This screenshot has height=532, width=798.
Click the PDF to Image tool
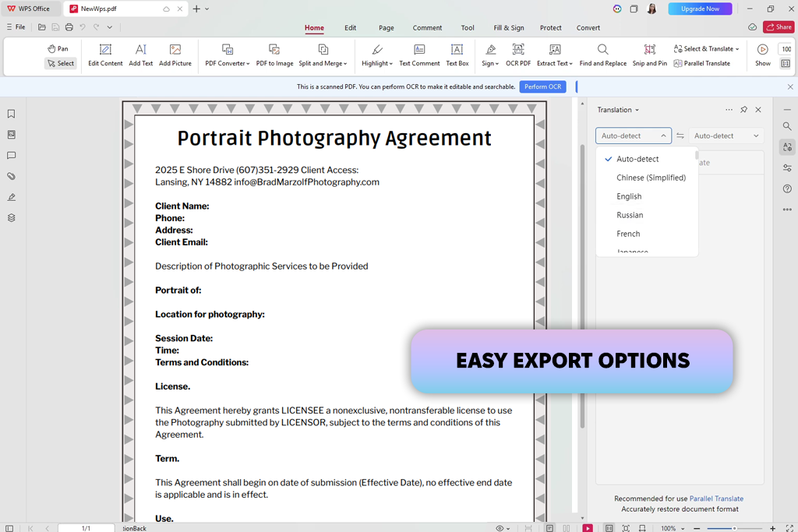pos(274,55)
